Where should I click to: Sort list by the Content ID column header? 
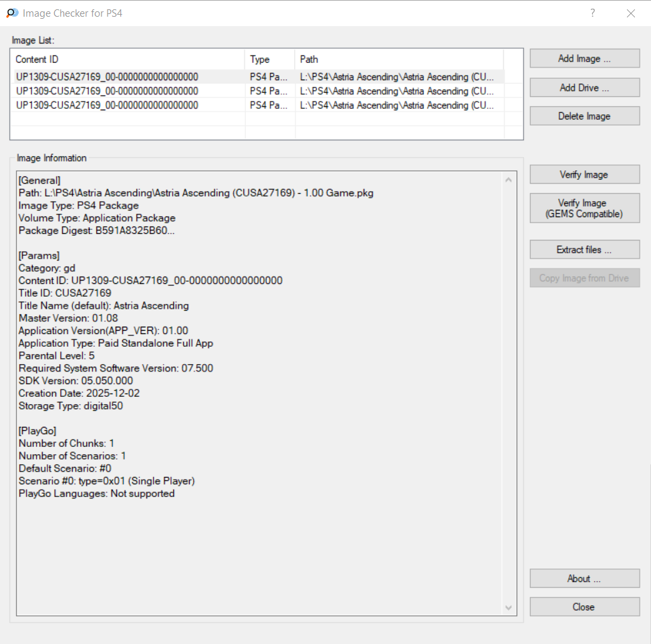pyautogui.click(x=128, y=59)
